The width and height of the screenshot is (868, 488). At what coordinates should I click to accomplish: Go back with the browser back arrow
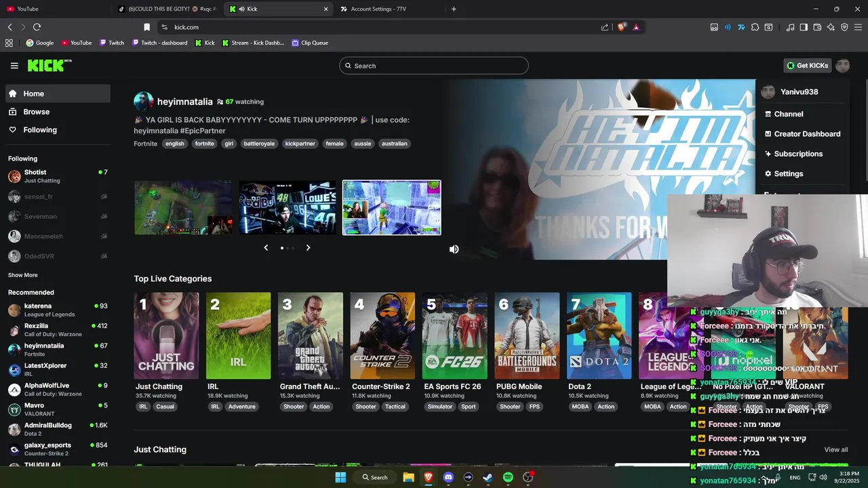point(9,27)
